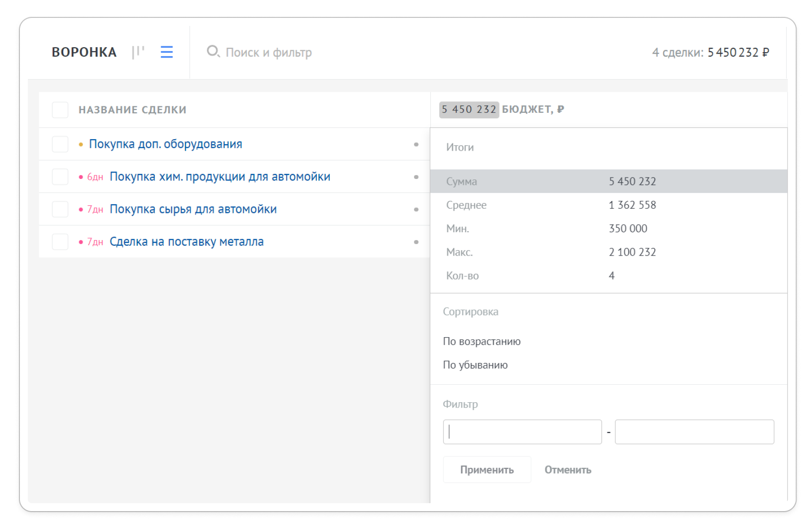Check the checkbox for Покупка хим. продукции
Image resolution: width=812 pixels, height=531 pixels.
pyautogui.click(x=60, y=177)
